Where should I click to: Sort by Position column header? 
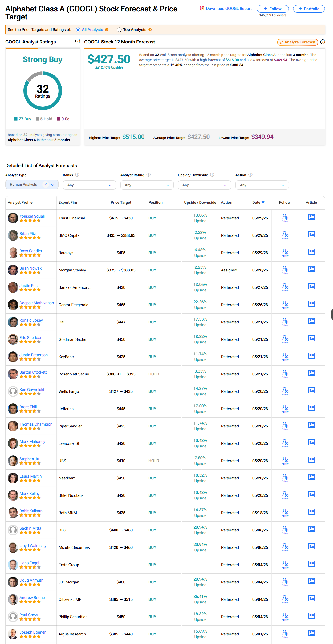pos(156,202)
